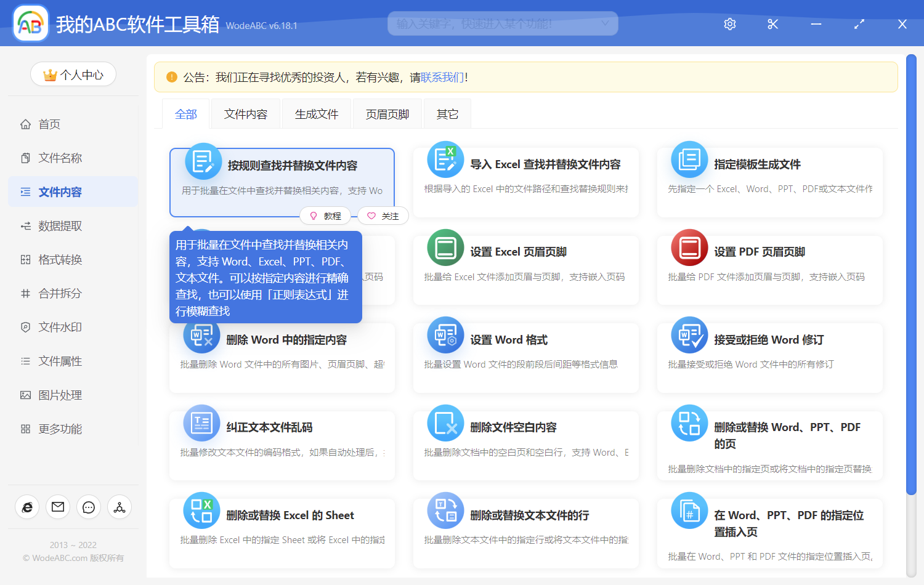Open the 删除文件空白内容 tool icon
Screen dimensions: 924x585
coord(445,423)
